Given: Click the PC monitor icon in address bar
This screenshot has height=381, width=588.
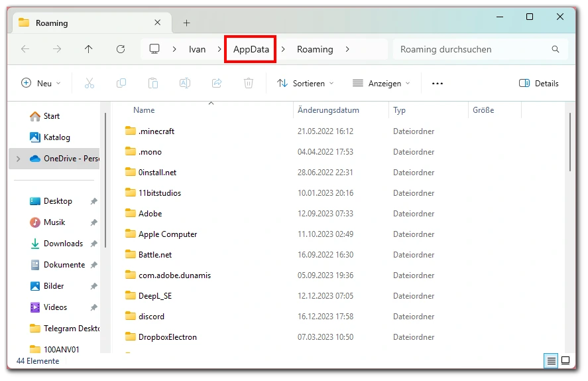Looking at the screenshot, I should 154,49.
